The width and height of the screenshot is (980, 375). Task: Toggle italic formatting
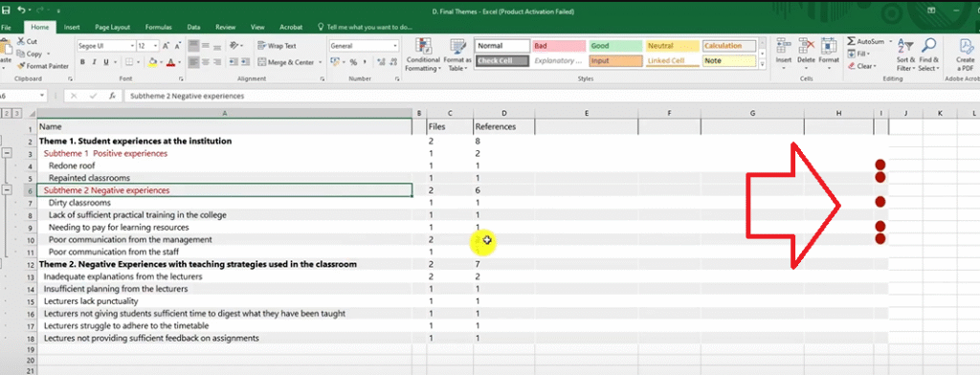pyautogui.click(x=95, y=62)
